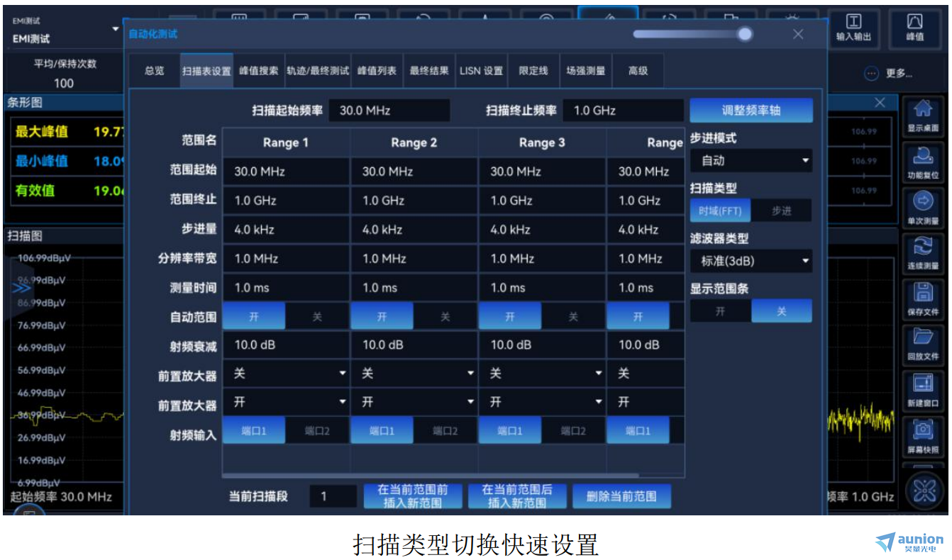Open the Range 1 preamplifier dropdown showing 关
Viewport: 952px width, 560px height.
point(286,374)
